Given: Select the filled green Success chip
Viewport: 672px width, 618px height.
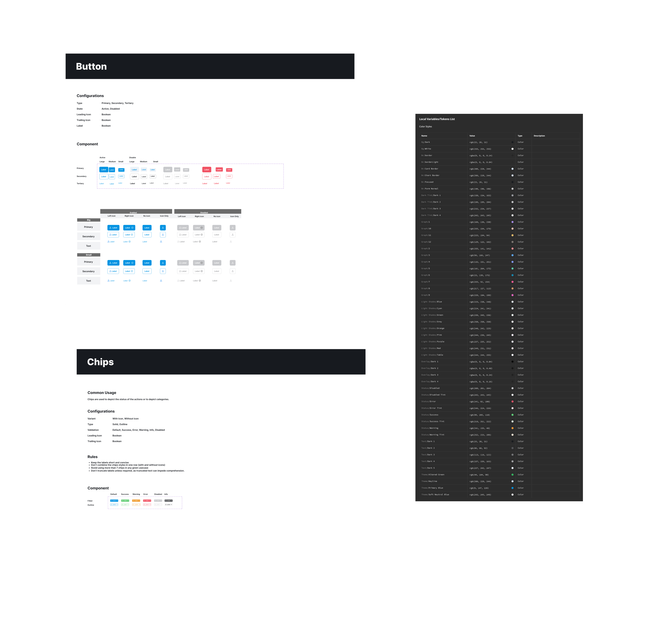Looking at the screenshot, I should pyautogui.click(x=125, y=501).
